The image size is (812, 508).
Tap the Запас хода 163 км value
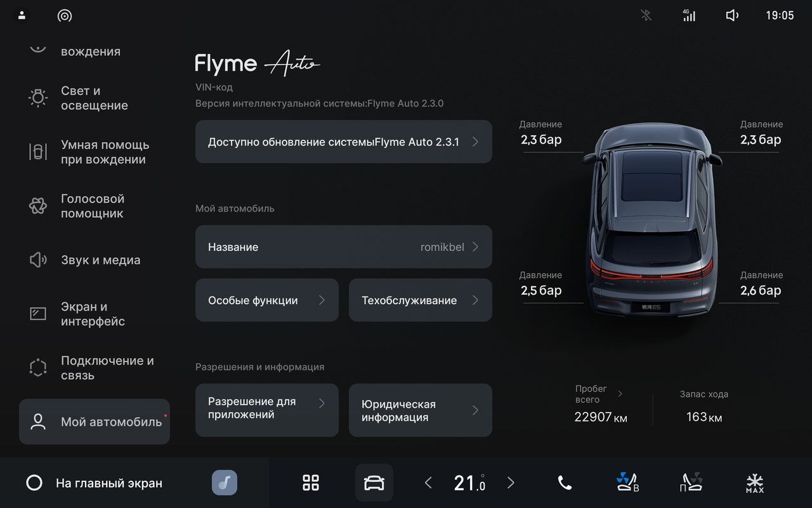point(704,417)
